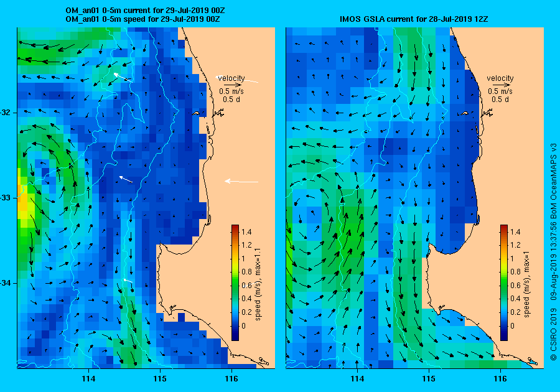Screen dimensions: 560x392
Task: Click the '0.8' tick on left color bar
Action: [246, 272]
